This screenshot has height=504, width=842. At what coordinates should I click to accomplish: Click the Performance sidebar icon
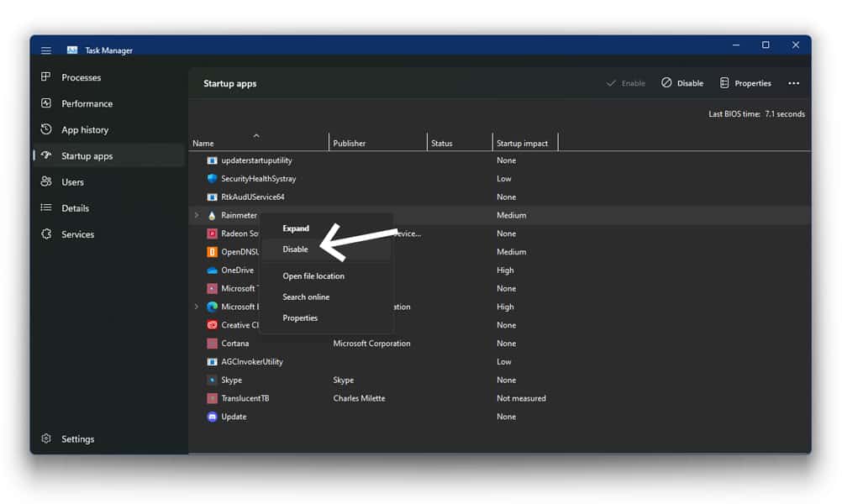pyautogui.click(x=46, y=103)
